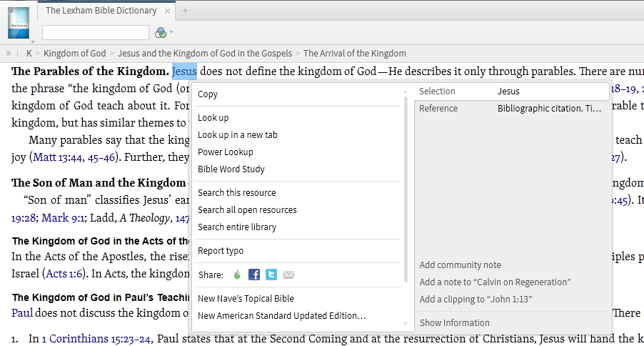Go to breadcrumb K
Viewport: 644px width, 346px height.
[29, 54]
